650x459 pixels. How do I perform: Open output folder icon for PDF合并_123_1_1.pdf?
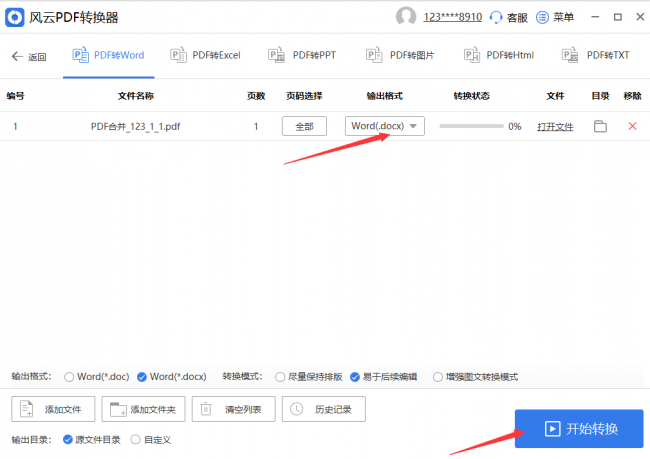pyautogui.click(x=600, y=126)
